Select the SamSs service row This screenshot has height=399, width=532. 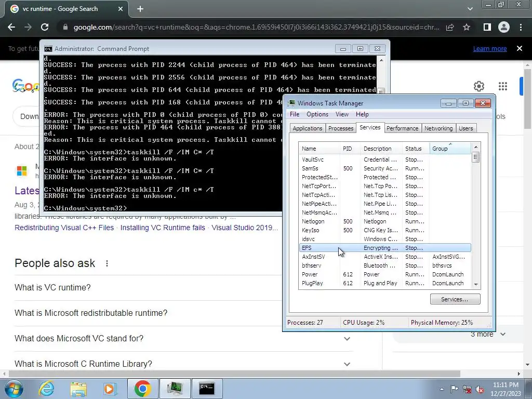coord(385,168)
